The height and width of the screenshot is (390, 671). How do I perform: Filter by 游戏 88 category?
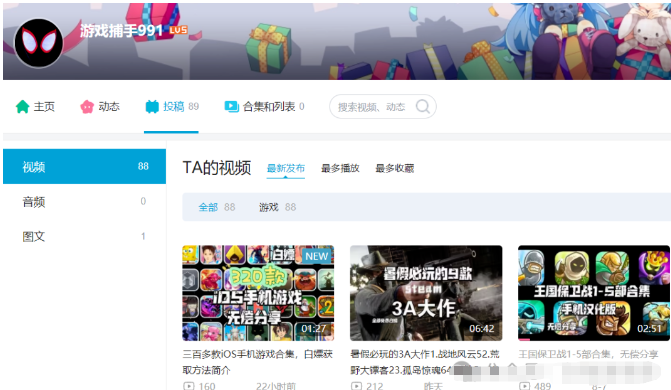(x=277, y=207)
